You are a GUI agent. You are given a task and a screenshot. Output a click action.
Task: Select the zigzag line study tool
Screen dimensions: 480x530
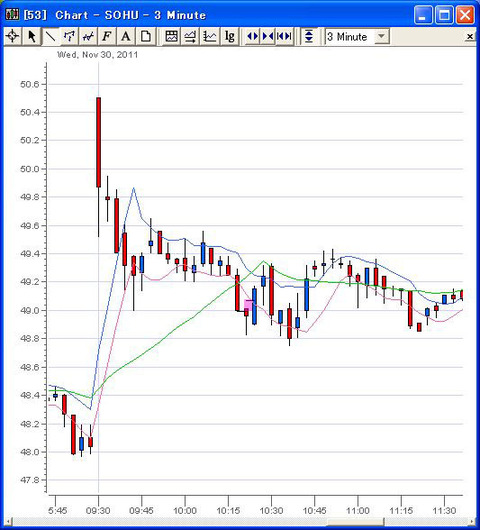(x=88, y=36)
